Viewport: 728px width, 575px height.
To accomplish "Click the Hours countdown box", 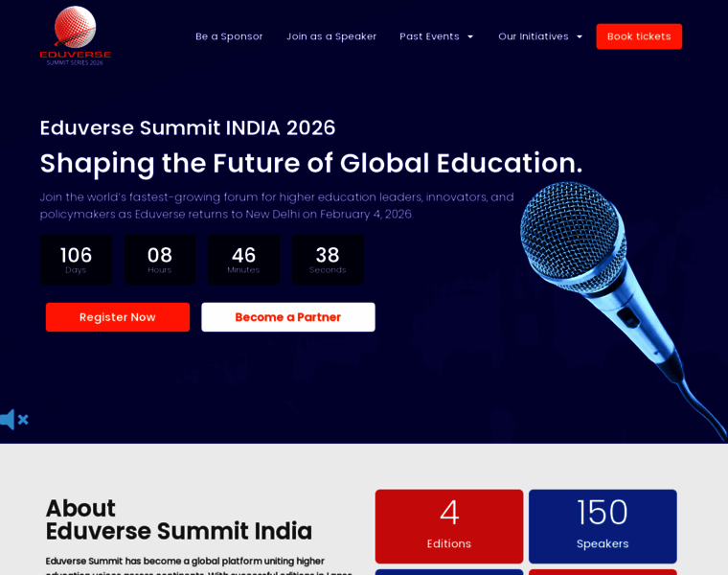I will click(159, 260).
